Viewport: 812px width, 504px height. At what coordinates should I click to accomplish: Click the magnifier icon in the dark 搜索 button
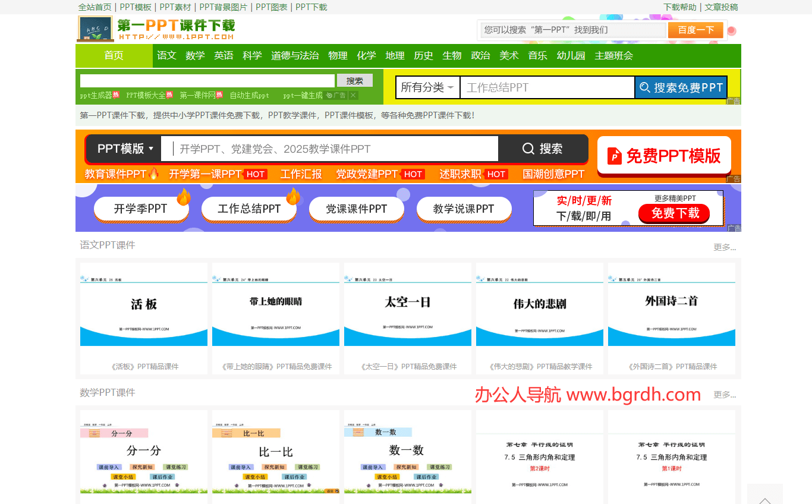pyautogui.click(x=528, y=149)
